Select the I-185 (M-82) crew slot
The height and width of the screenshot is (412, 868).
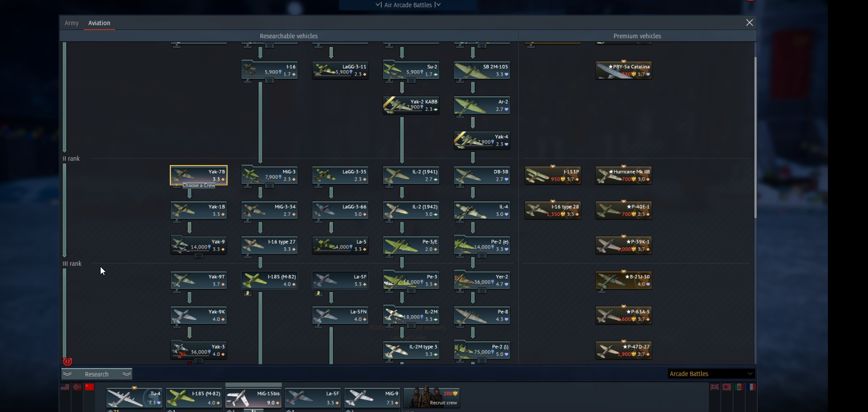[x=194, y=397]
